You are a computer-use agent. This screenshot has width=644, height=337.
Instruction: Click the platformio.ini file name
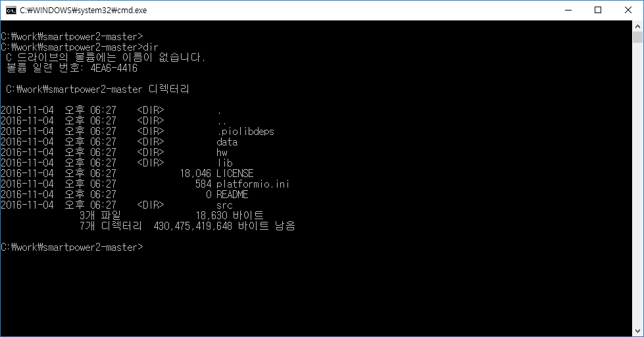coord(253,184)
